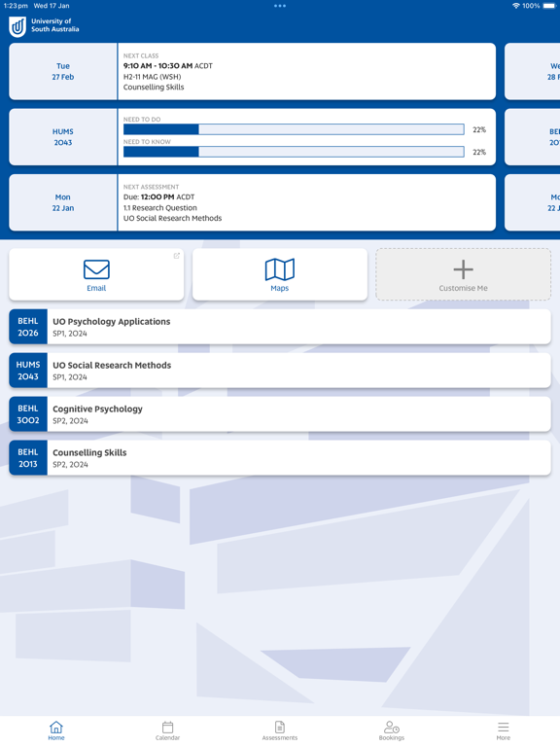Tap the Tue 27 Feb date tile

tap(63, 71)
